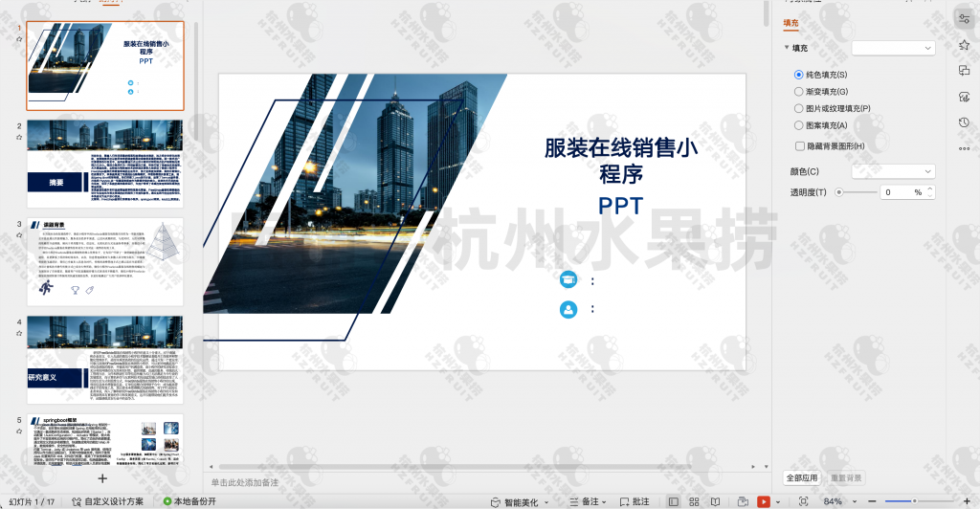Screen dimensions: 980x509
Task: Click the green local backup status icon
Action: pyautogui.click(x=167, y=501)
